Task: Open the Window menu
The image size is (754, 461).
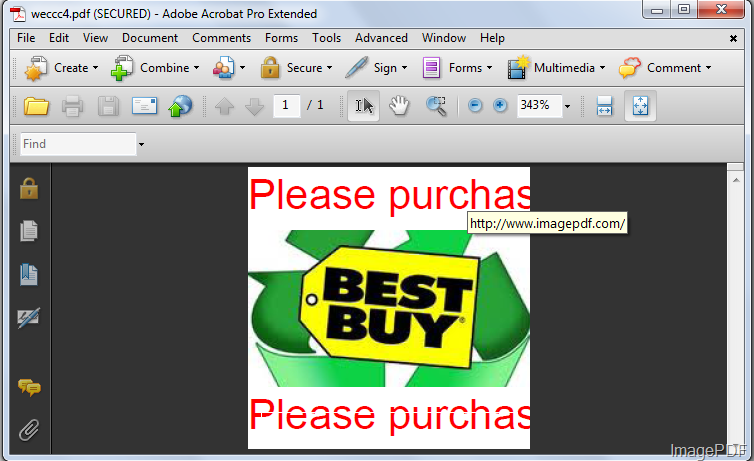Action: (443, 38)
